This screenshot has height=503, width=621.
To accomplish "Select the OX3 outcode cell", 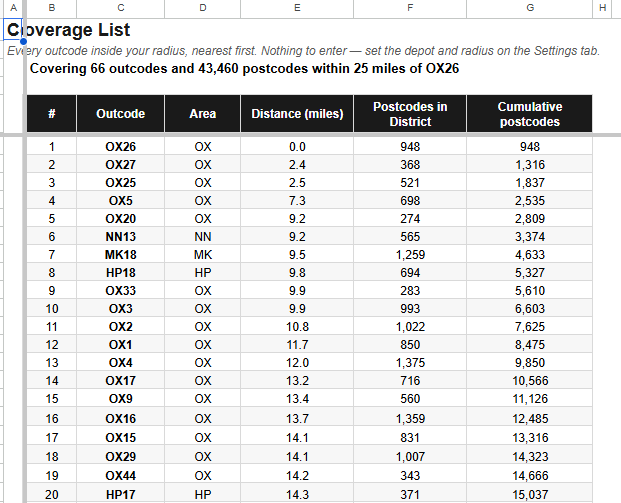I will tap(120, 309).
